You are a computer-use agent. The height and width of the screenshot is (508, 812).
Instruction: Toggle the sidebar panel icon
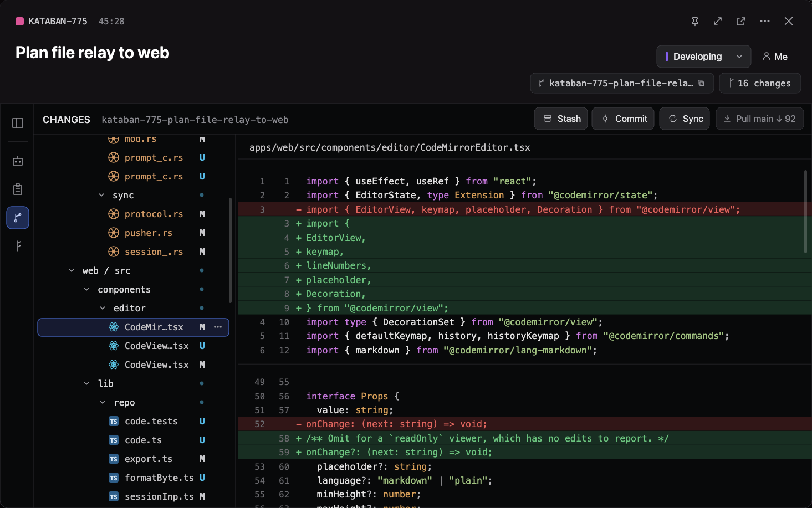point(18,123)
